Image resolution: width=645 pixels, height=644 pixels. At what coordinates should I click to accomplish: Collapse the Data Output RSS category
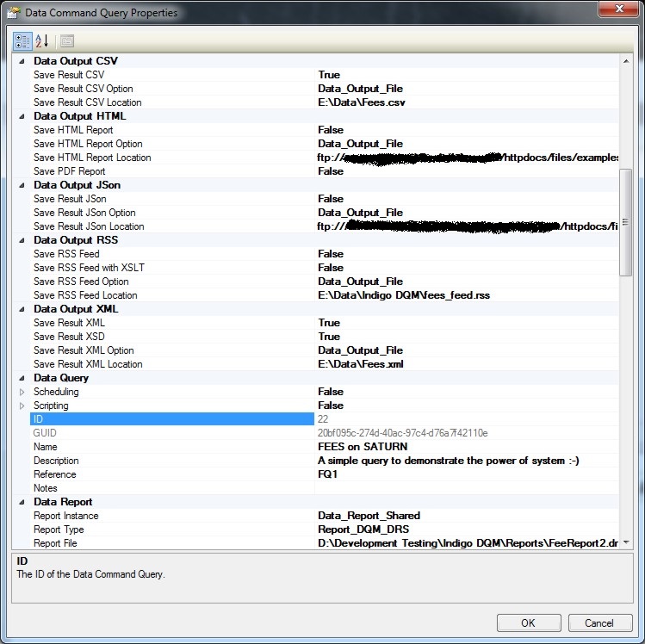pos(22,240)
